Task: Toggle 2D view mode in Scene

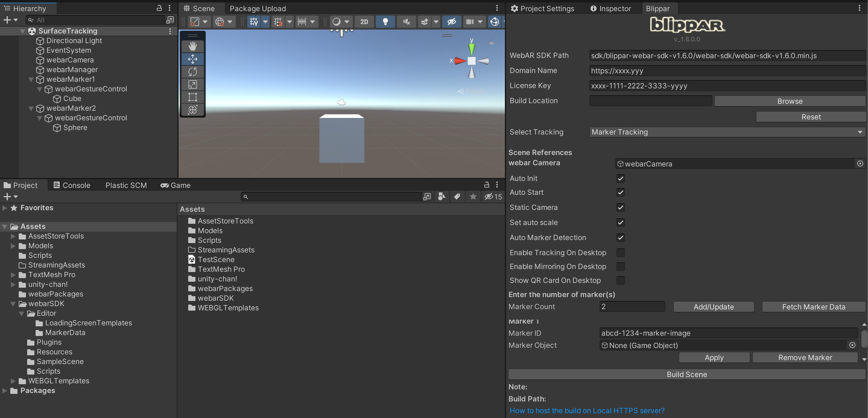Action: [x=364, y=22]
